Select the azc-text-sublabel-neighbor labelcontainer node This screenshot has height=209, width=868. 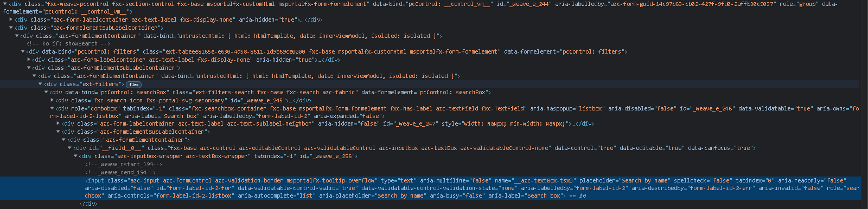328,124
